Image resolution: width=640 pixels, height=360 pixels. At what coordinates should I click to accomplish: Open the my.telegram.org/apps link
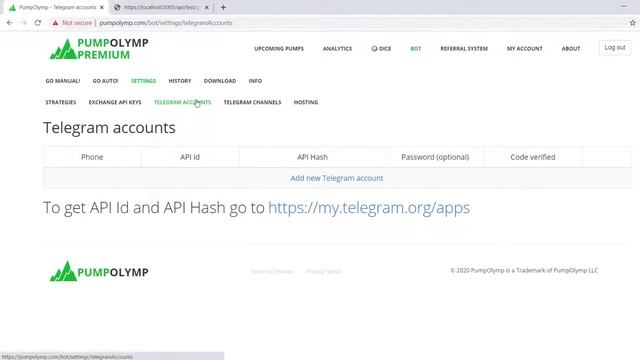point(369,208)
